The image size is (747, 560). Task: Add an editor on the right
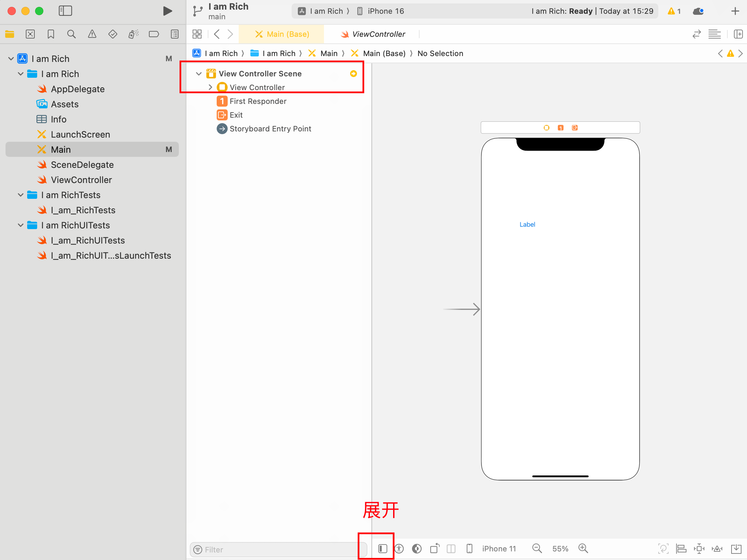tap(738, 34)
